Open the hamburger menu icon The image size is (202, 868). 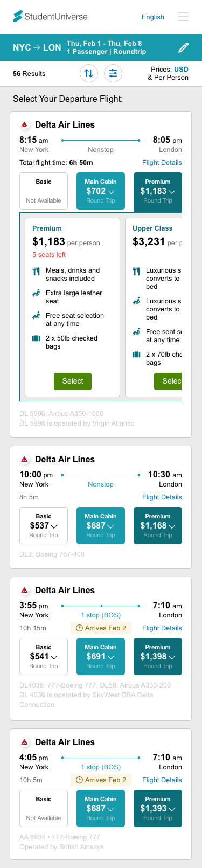click(183, 17)
